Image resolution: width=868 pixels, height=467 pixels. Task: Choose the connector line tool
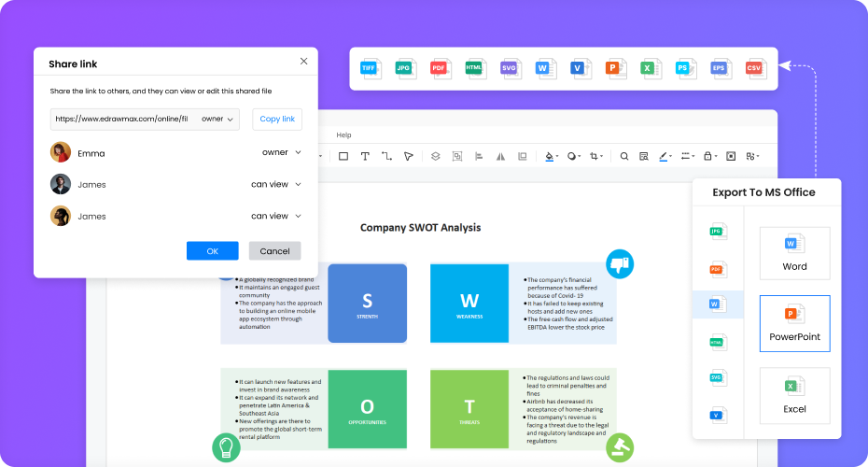[386, 157]
